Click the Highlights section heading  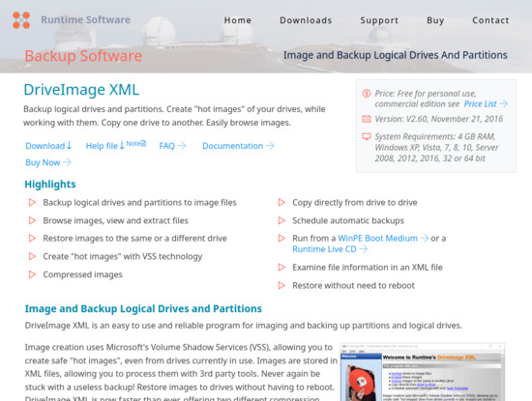[x=50, y=184]
